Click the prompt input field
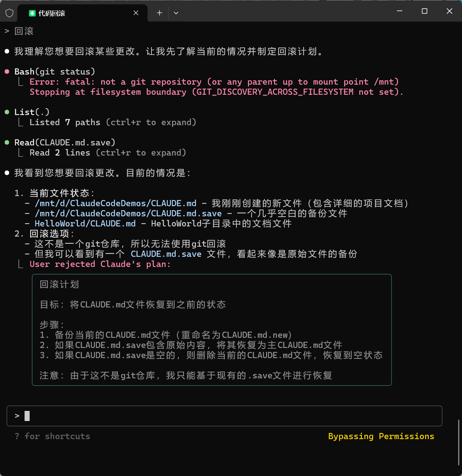Image resolution: width=462 pixels, height=476 pixels. click(x=224, y=416)
